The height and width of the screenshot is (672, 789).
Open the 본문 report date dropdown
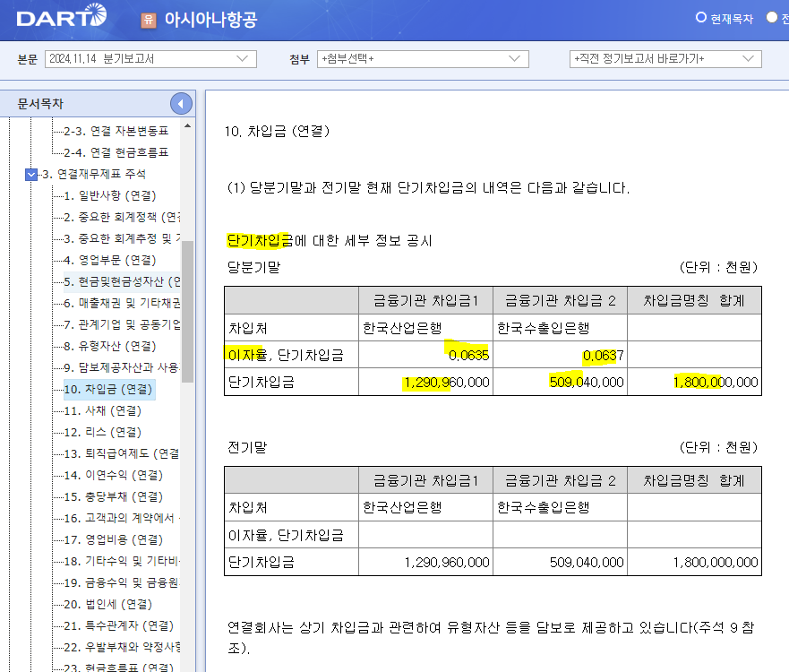tap(150, 59)
